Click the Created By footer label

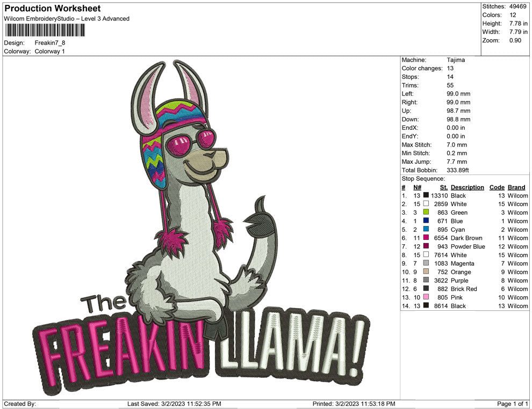pos(20,404)
